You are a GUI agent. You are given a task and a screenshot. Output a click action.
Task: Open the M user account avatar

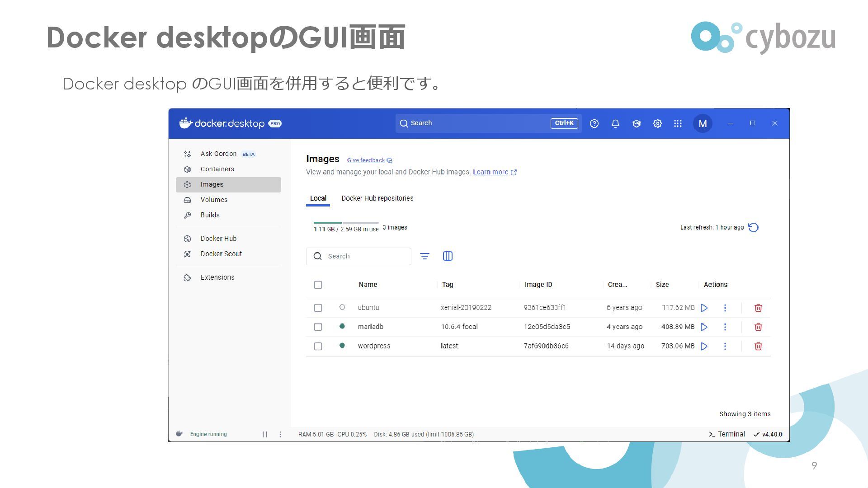tap(703, 123)
